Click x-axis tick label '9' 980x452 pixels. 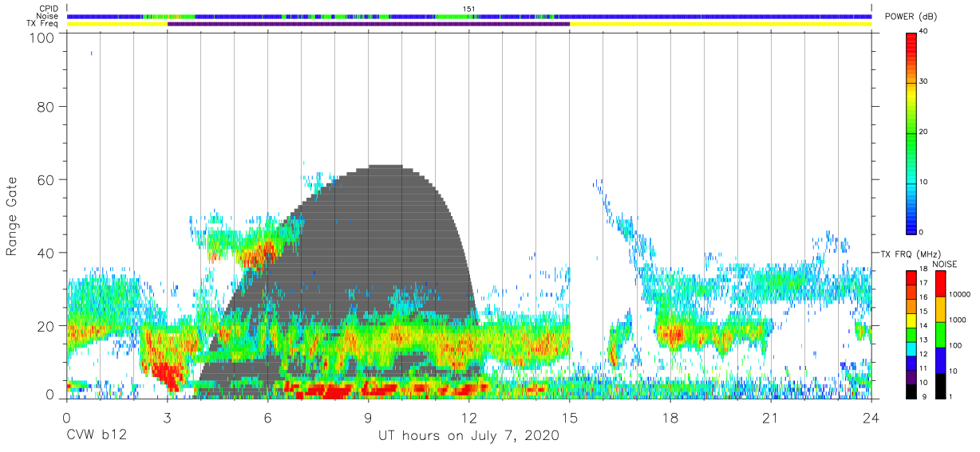tap(368, 418)
